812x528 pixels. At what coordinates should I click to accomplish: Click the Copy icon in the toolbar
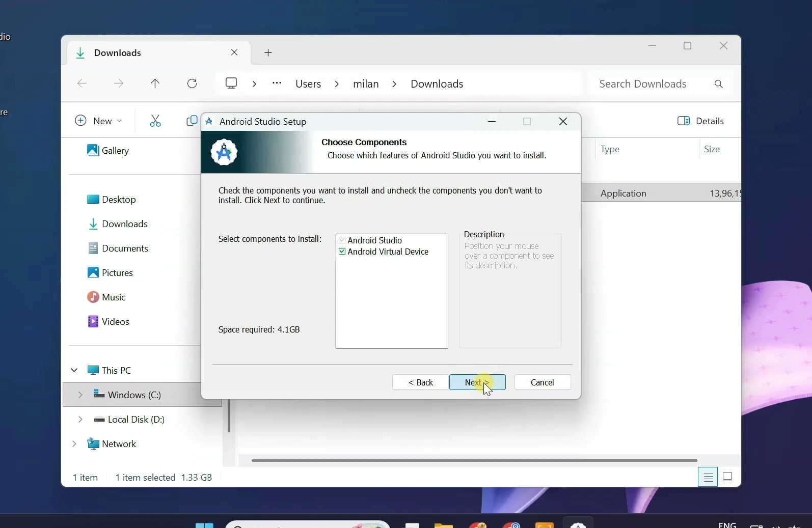pos(192,121)
